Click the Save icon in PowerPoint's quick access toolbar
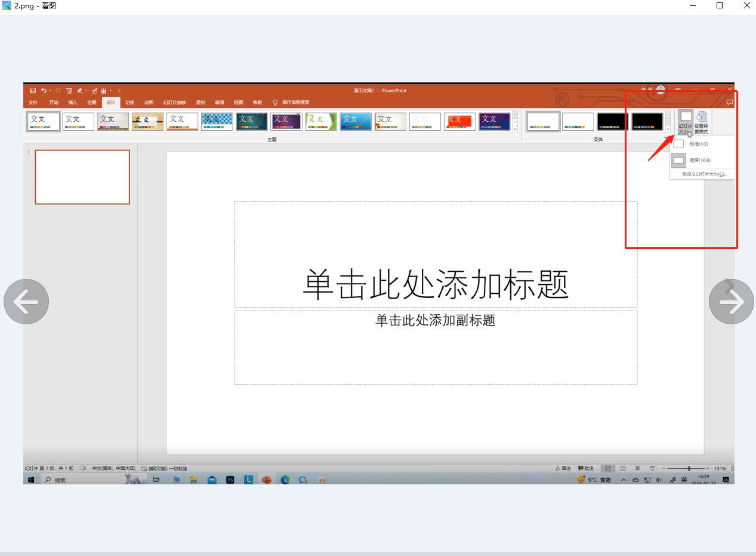The width and height of the screenshot is (756, 556). 33,91
